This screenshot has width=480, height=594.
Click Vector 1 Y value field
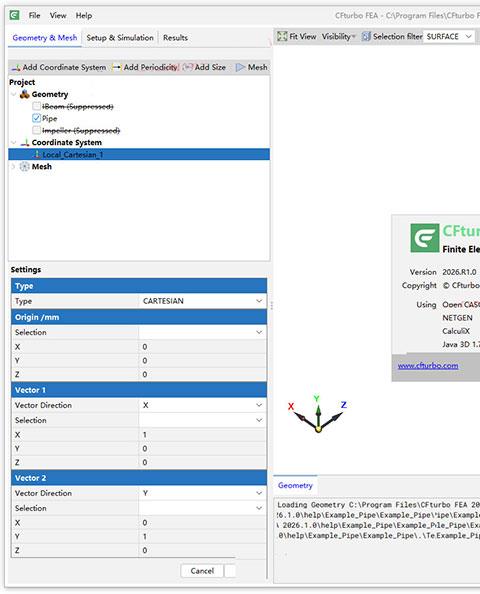point(203,449)
